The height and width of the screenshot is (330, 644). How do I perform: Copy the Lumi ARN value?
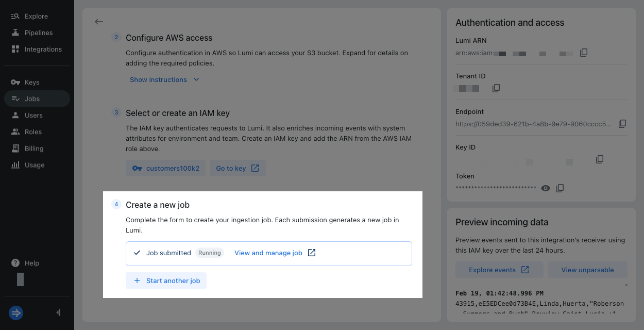click(584, 53)
